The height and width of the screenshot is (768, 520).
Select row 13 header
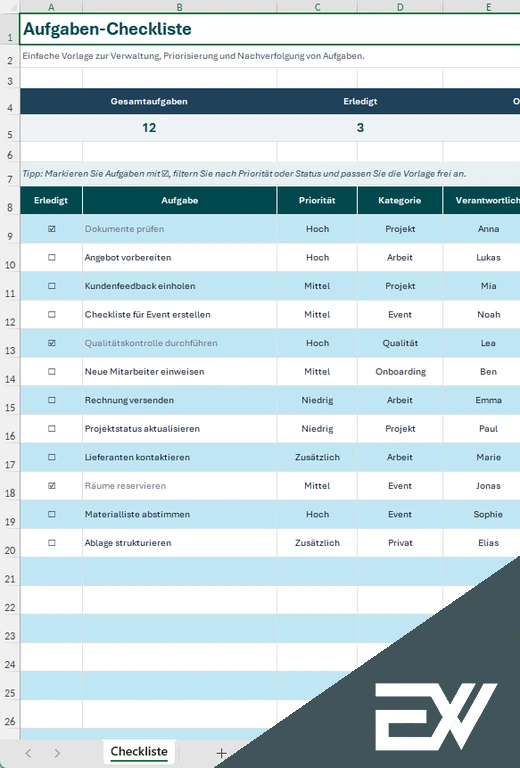(x=10, y=343)
